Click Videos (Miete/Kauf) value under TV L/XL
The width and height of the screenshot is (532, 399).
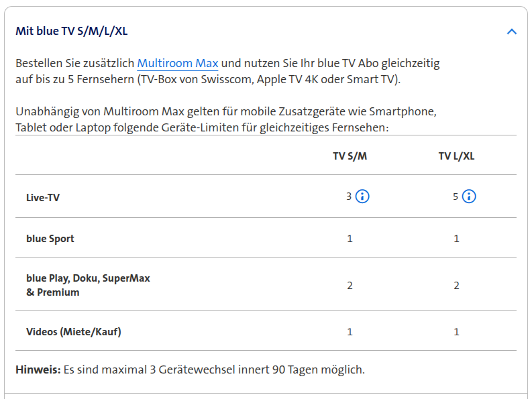457,332
